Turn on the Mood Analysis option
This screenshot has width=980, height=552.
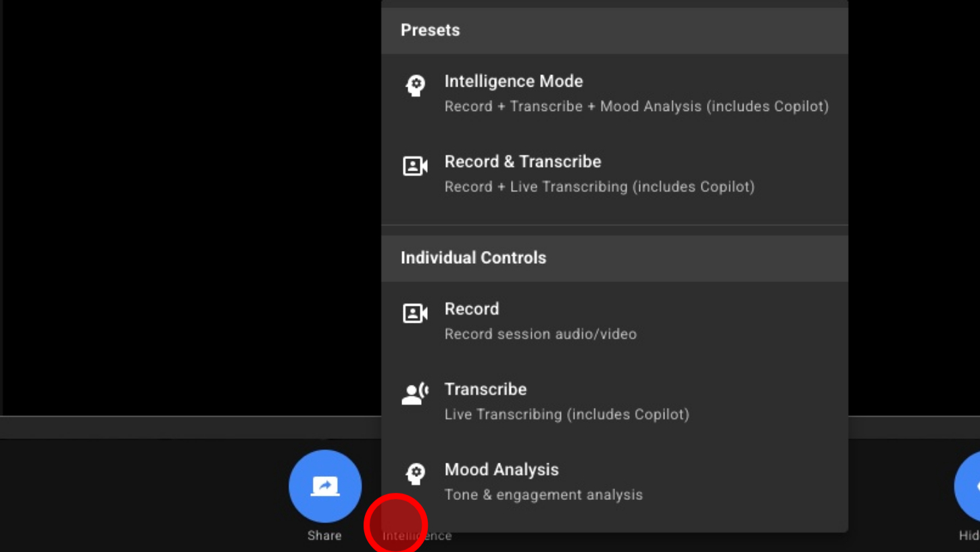pos(501,470)
